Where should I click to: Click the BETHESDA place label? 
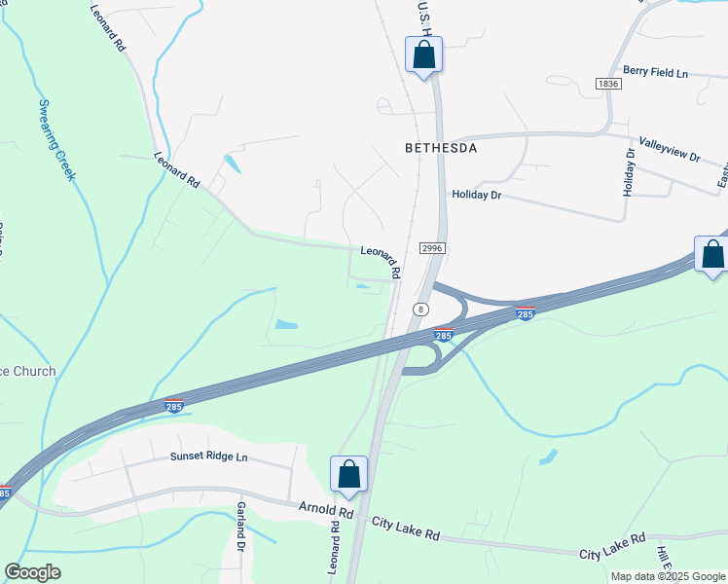pyautogui.click(x=441, y=148)
